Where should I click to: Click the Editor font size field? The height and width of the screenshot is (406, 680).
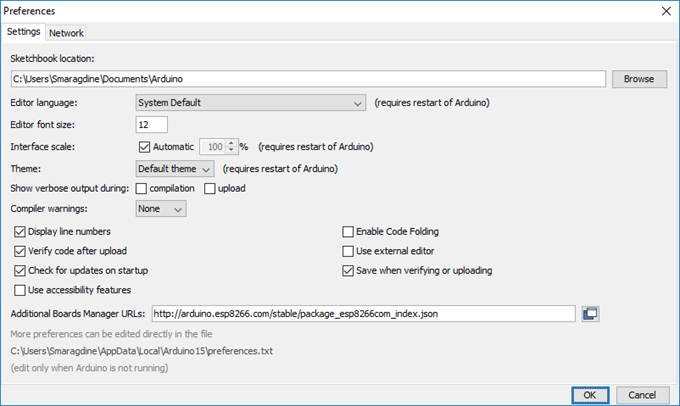(x=151, y=125)
